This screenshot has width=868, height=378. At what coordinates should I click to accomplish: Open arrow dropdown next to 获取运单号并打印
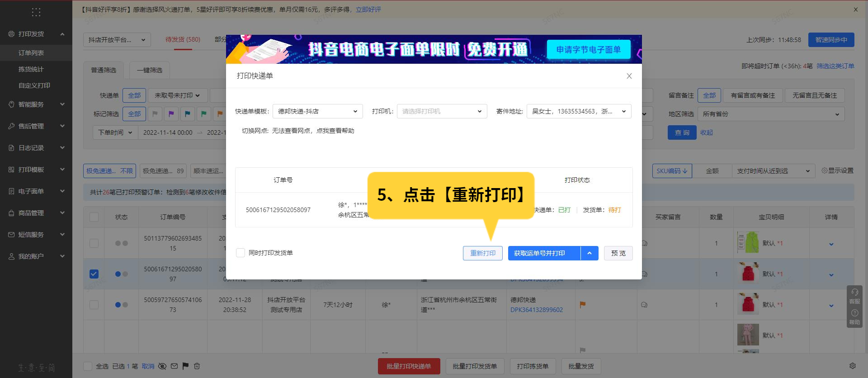click(590, 253)
